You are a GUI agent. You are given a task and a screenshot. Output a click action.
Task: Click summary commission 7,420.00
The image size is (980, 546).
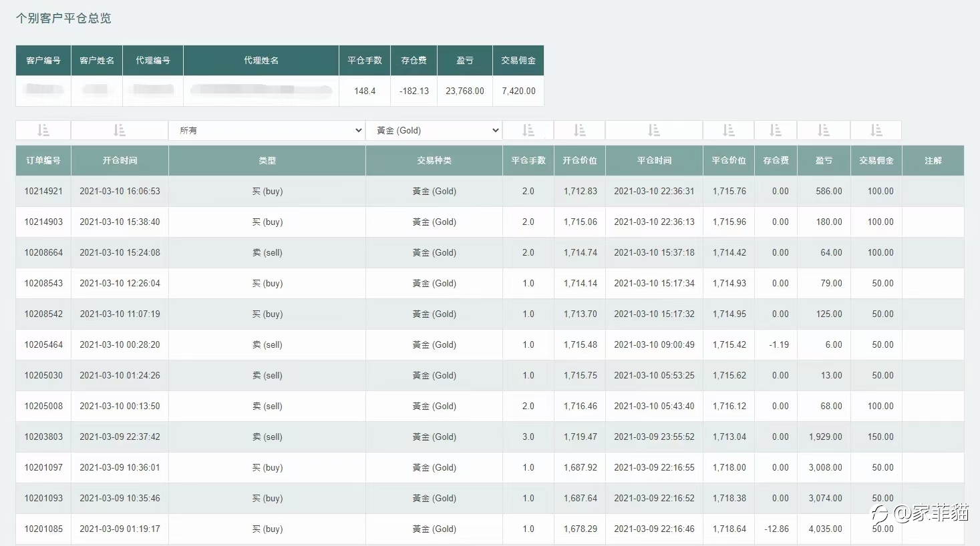tap(518, 91)
